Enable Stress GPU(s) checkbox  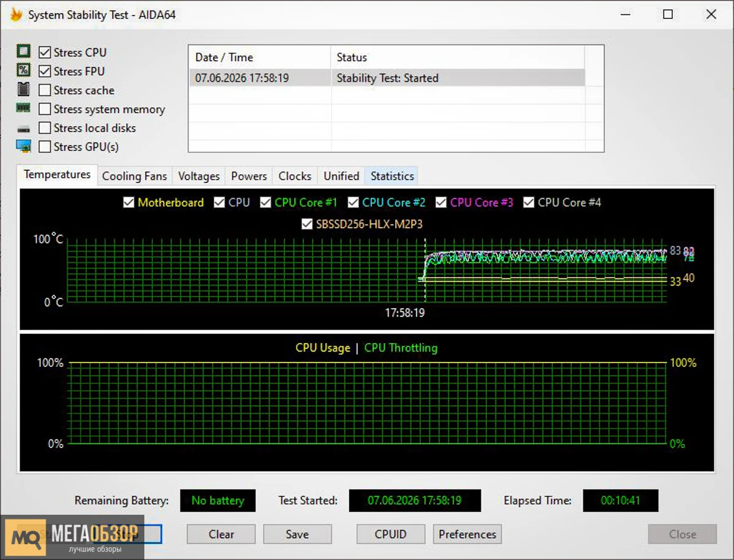[x=45, y=147]
